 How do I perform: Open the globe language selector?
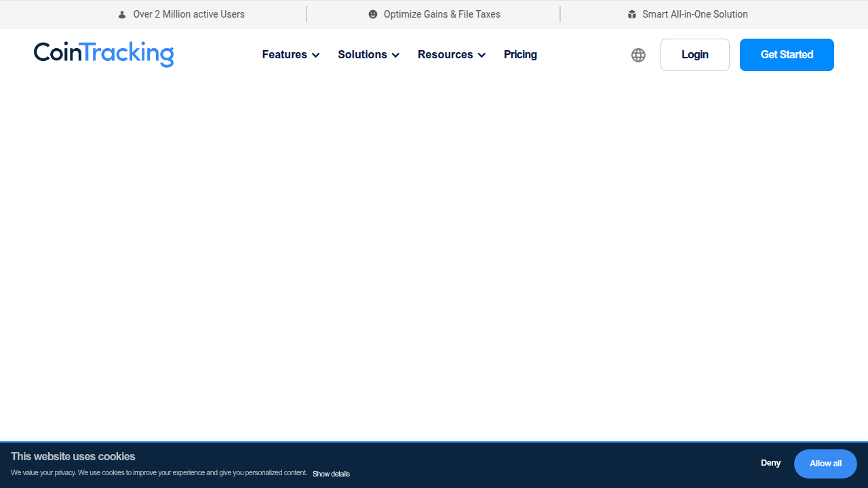[x=638, y=55]
